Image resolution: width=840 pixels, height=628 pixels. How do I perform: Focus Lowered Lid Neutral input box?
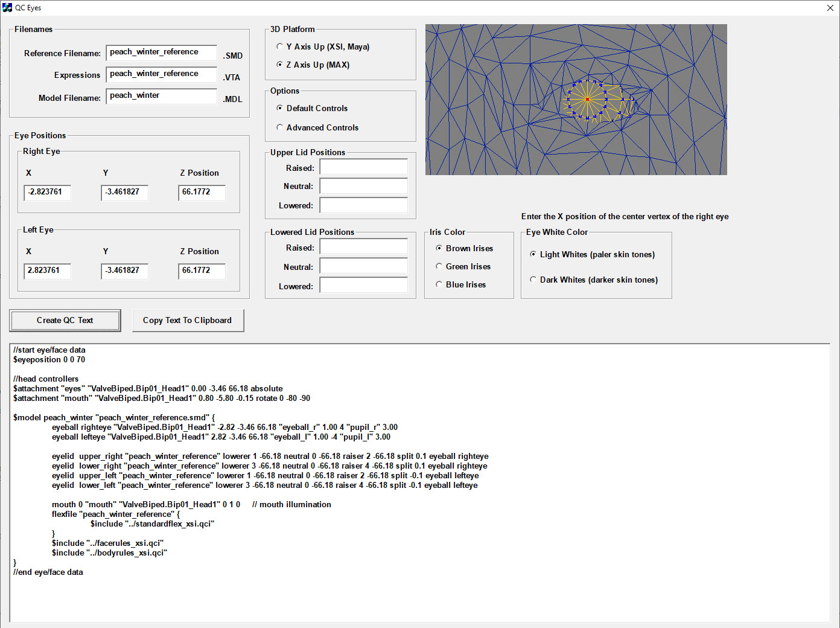click(363, 266)
